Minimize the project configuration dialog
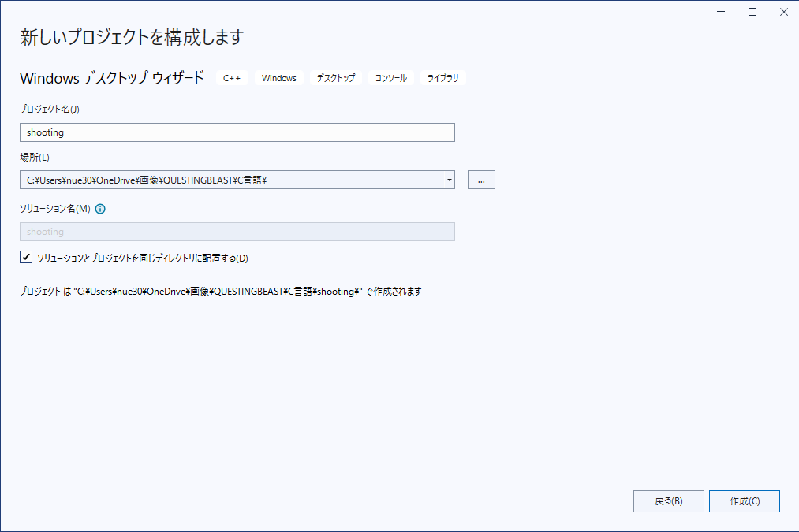 pos(719,12)
